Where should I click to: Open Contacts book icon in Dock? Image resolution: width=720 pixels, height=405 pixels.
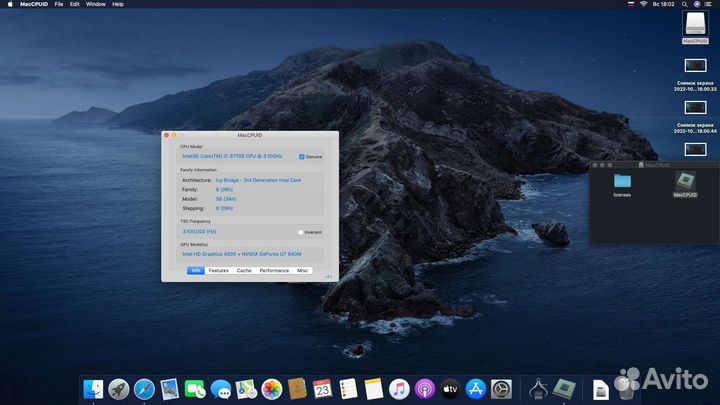pyautogui.click(x=297, y=389)
